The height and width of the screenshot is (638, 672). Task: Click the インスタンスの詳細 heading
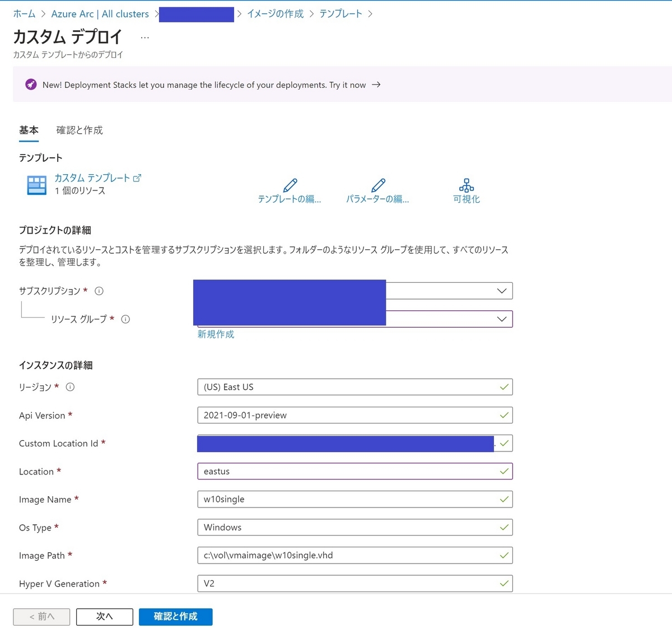point(55,365)
